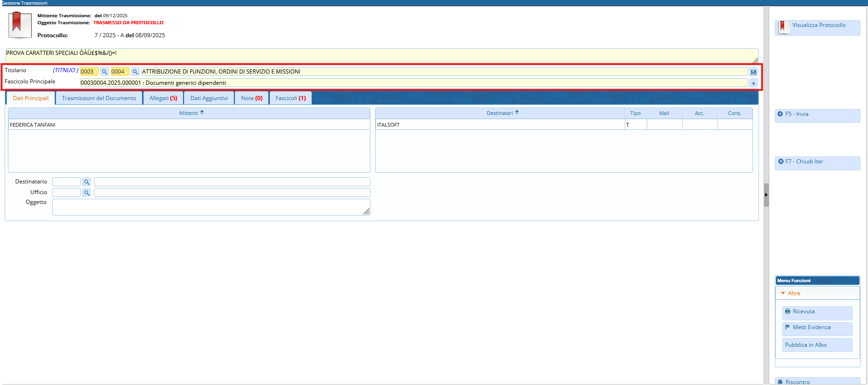
Task: Open the Fascicoli (1) tab
Action: click(x=290, y=98)
